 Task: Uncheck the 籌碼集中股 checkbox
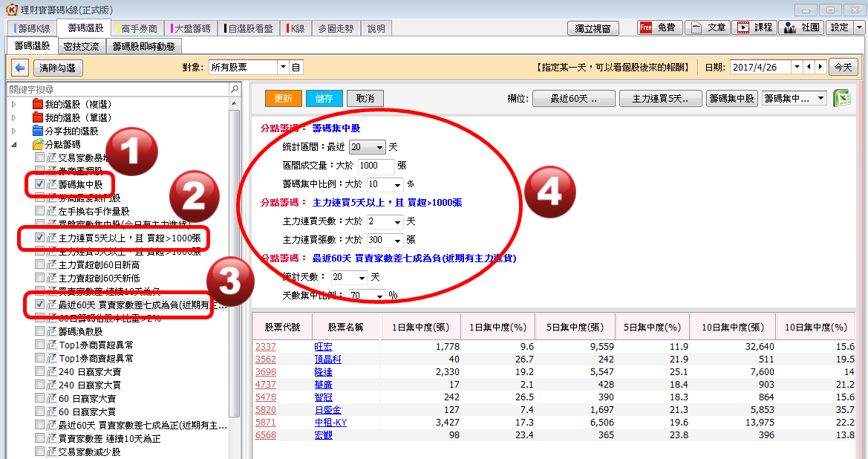coord(40,184)
